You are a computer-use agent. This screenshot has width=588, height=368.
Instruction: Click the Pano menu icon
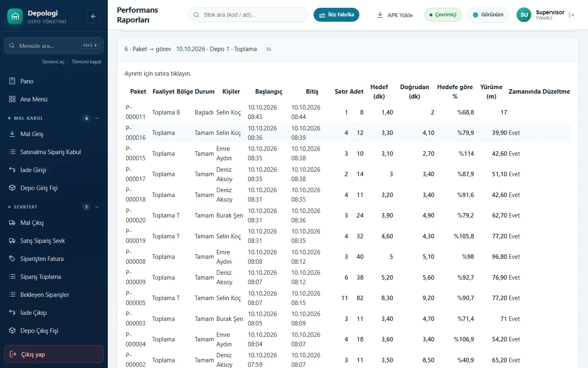pos(12,81)
